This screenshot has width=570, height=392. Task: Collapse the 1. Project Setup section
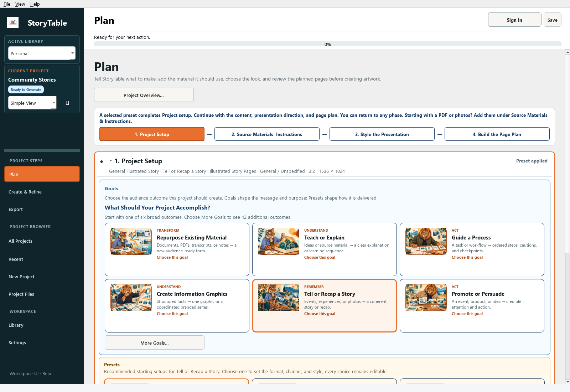pyautogui.click(x=111, y=161)
